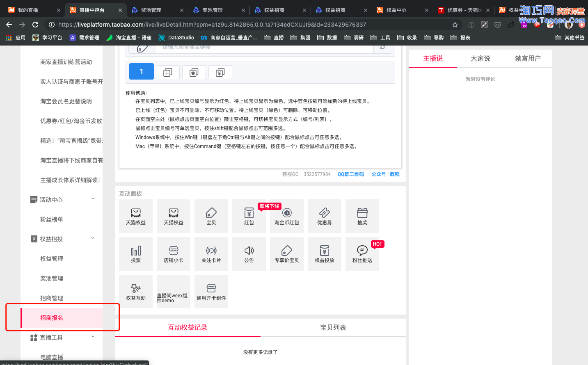Open the 淘宝直播 · 语雀 bookmark
Image resolution: width=588 pixels, height=365 pixels.
click(x=129, y=38)
